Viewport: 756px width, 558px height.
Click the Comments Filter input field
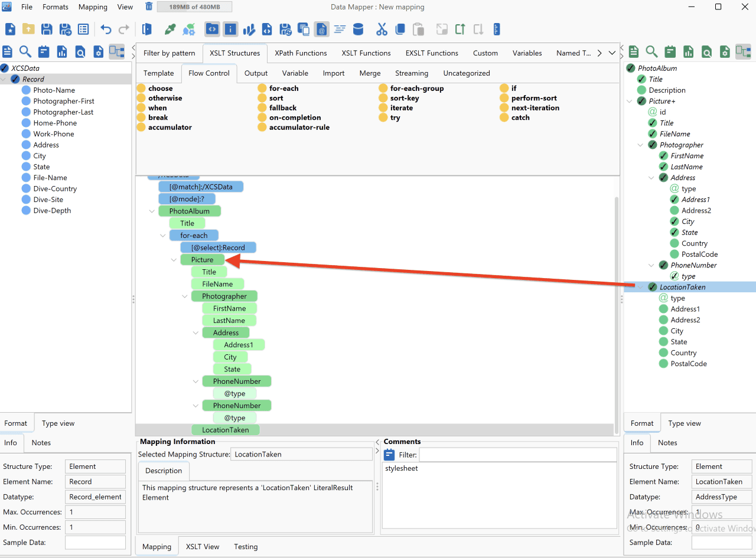tap(518, 455)
